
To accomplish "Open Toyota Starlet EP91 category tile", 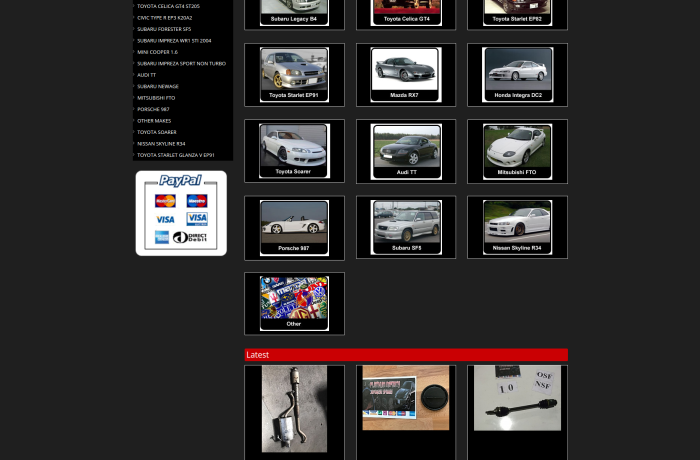I will (294, 75).
